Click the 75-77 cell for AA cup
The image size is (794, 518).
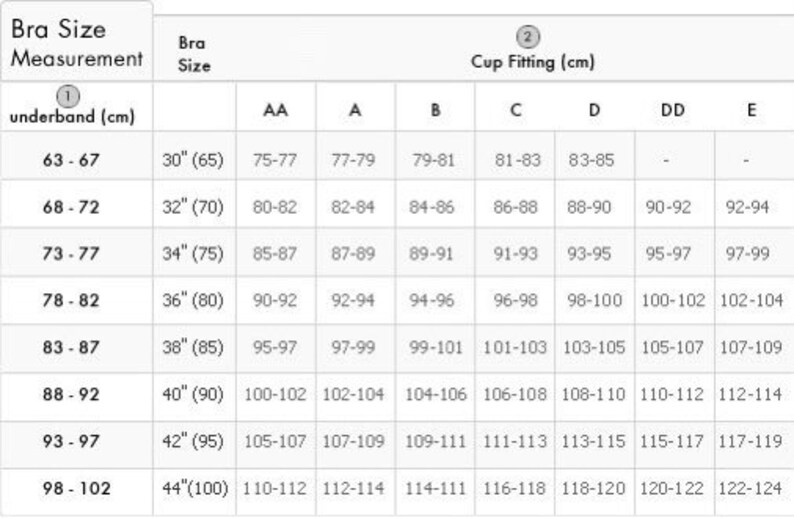(x=275, y=161)
